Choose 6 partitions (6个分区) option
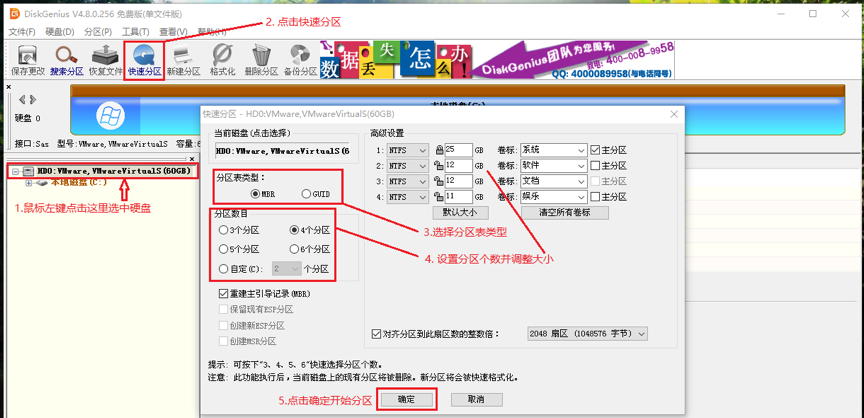Screen dimensions: 864x418 tap(310, 249)
